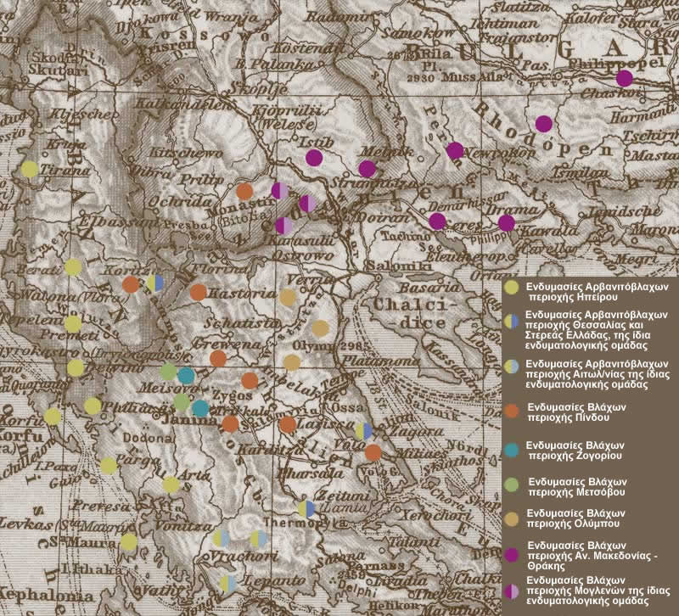This screenshot has width=679, height=616.
Task: Click legend text 'Ενδυμασίες Βλάχων περιοχής Μετσόβου'
Action: pyautogui.click(x=577, y=486)
